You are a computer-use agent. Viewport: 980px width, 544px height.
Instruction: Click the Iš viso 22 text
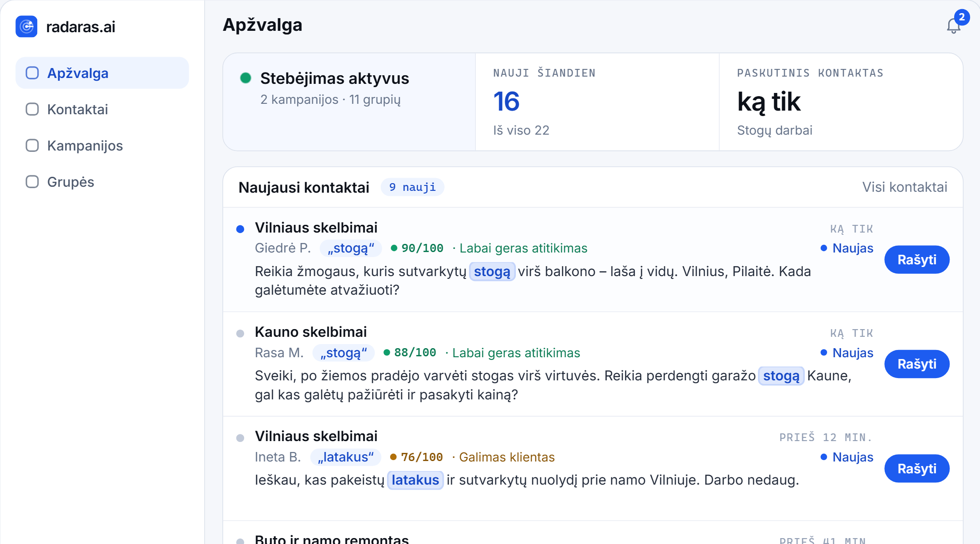click(x=521, y=130)
